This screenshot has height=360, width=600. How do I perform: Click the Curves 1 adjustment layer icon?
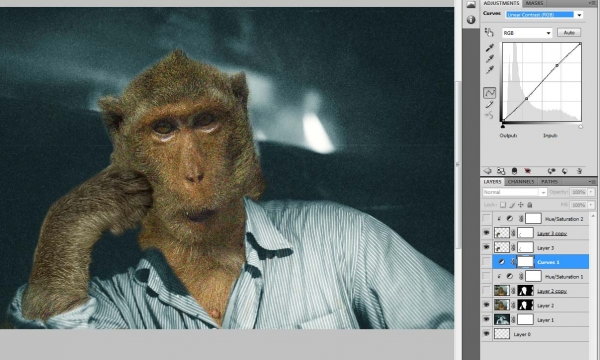tap(502, 262)
